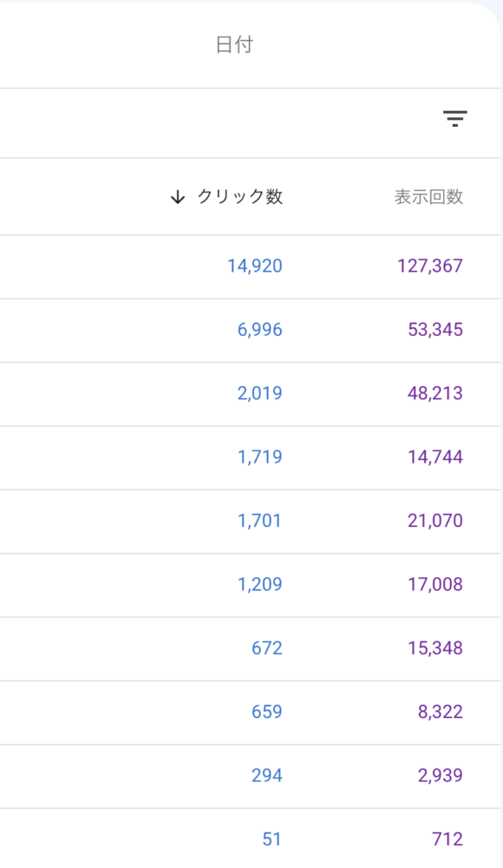Click the impressions value 21,070

click(x=435, y=520)
